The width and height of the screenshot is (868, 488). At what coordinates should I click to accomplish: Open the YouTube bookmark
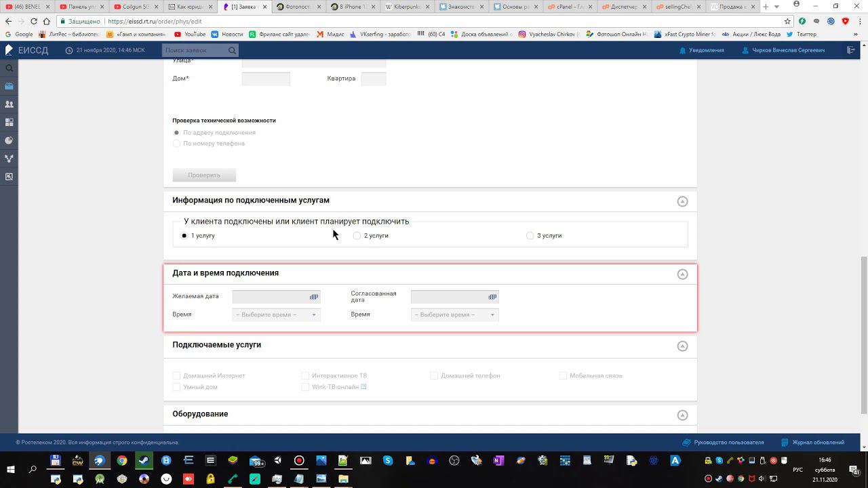(x=190, y=34)
